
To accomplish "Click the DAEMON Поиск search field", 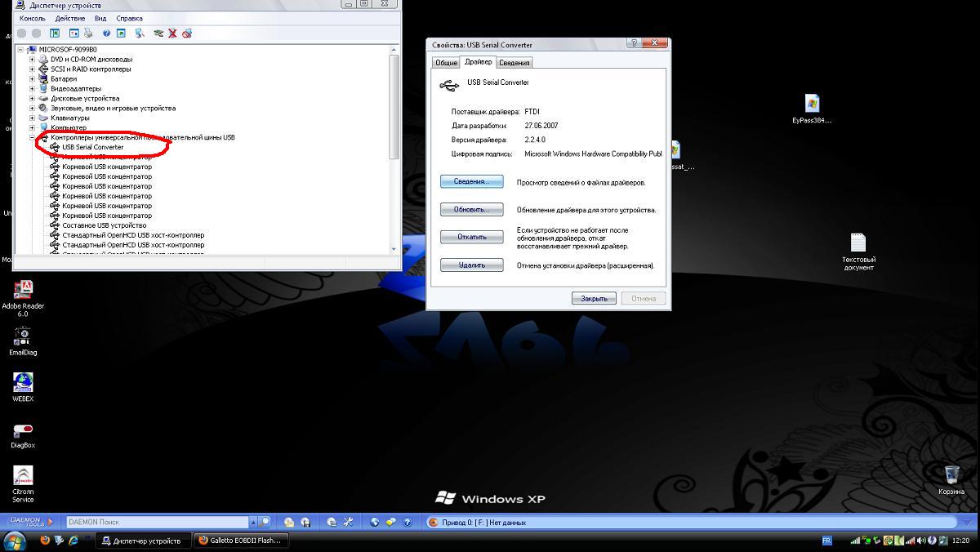I will tap(157, 522).
